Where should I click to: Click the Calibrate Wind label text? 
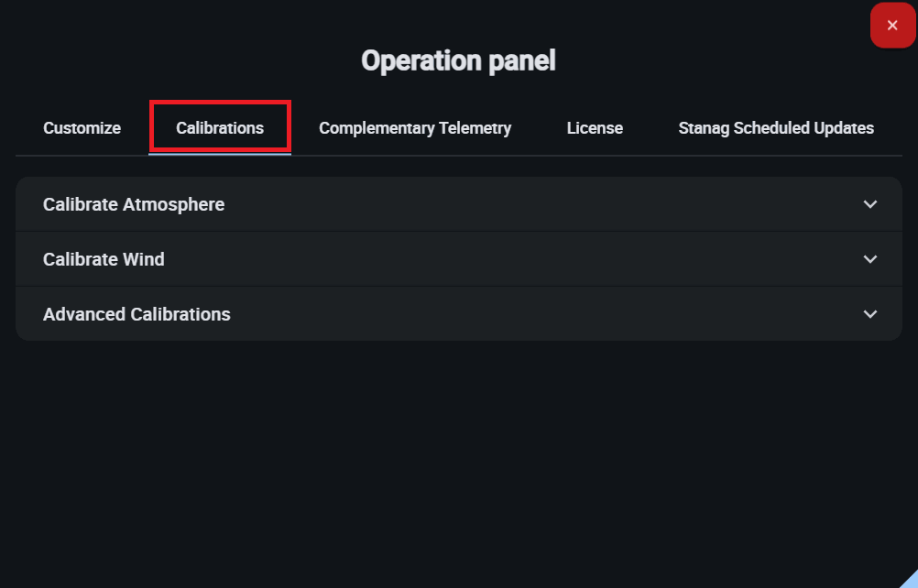[x=104, y=259]
